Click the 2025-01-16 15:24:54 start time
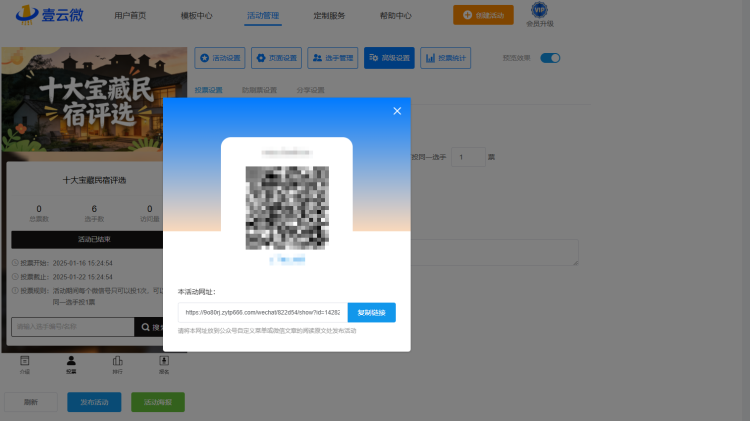 [83, 263]
